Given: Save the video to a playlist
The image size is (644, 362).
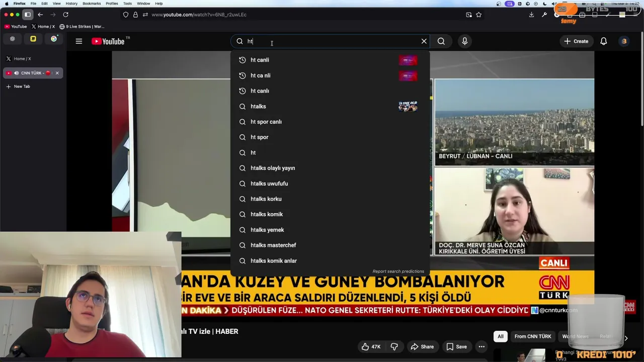Looking at the screenshot, I should point(456,346).
